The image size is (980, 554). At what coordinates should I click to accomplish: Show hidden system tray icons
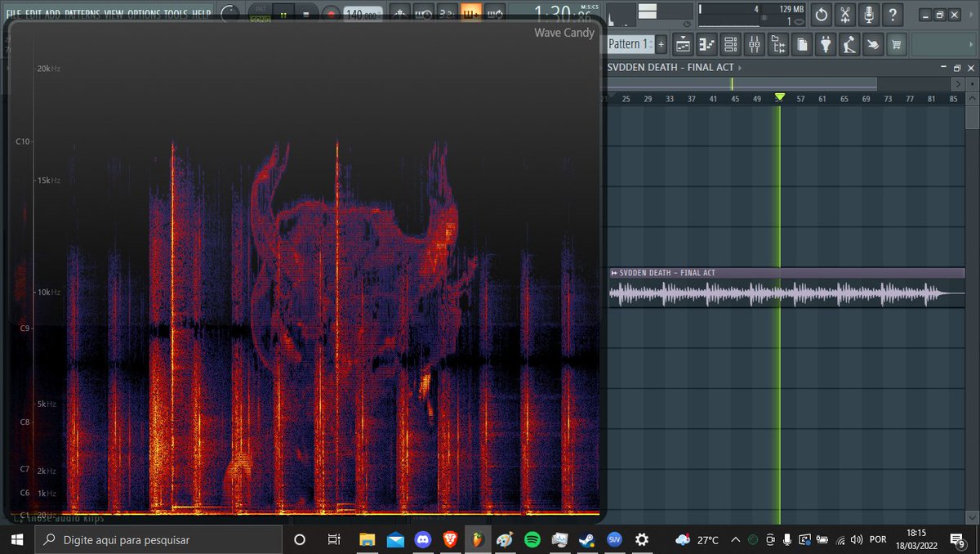click(737, 539)
